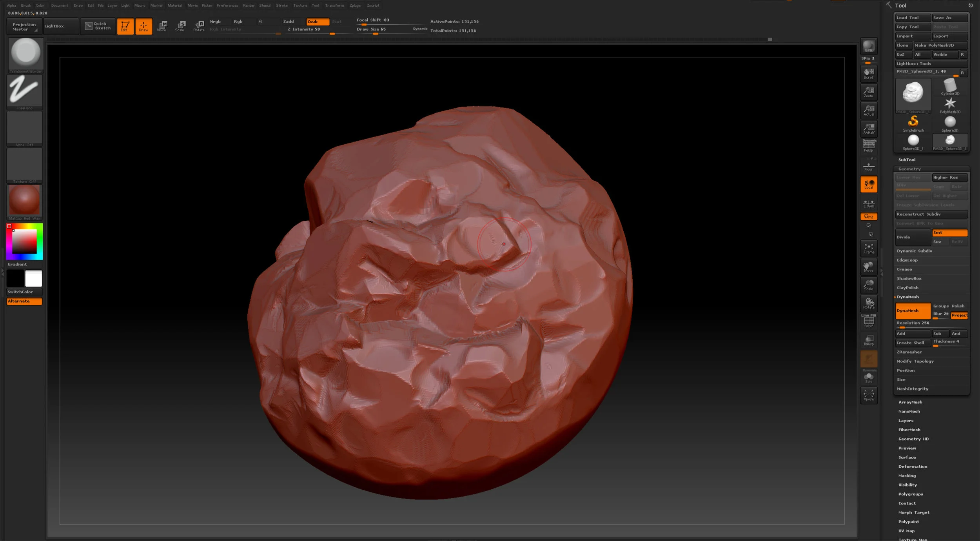Toggle the DynaMesh Project option
The width and height of the screenshot is (980, 541).
coord(959,315)
